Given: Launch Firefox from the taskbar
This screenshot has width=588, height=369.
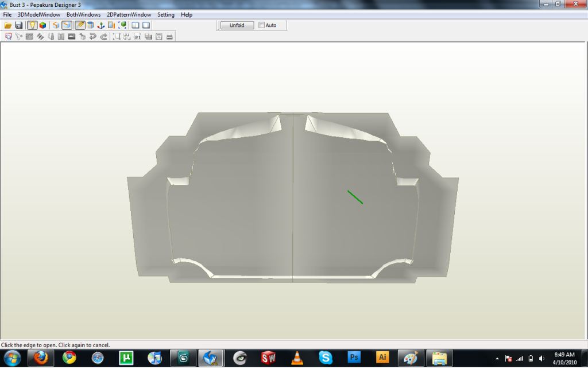Looking at the screenshot, I should coord(41,359).
